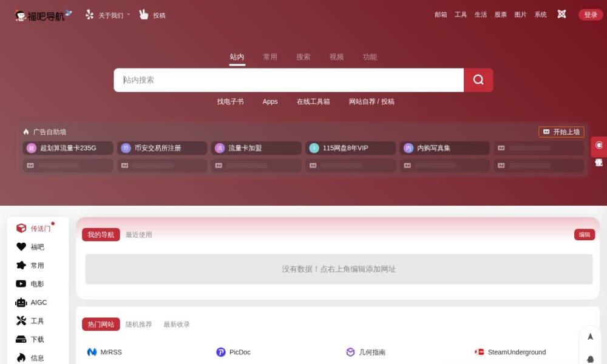Open the 福吧 heart category icon
The image size is (607, 364).
tap(21, 247)
